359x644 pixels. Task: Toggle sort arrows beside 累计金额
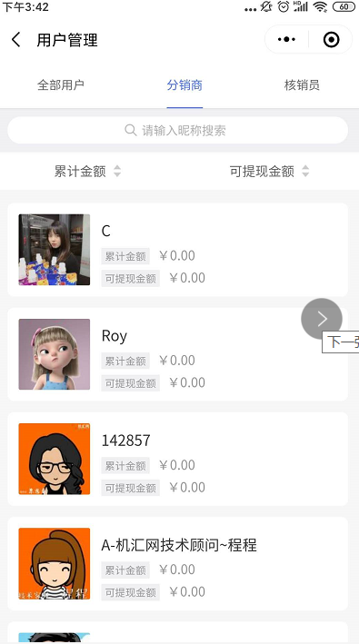(117, 171)
